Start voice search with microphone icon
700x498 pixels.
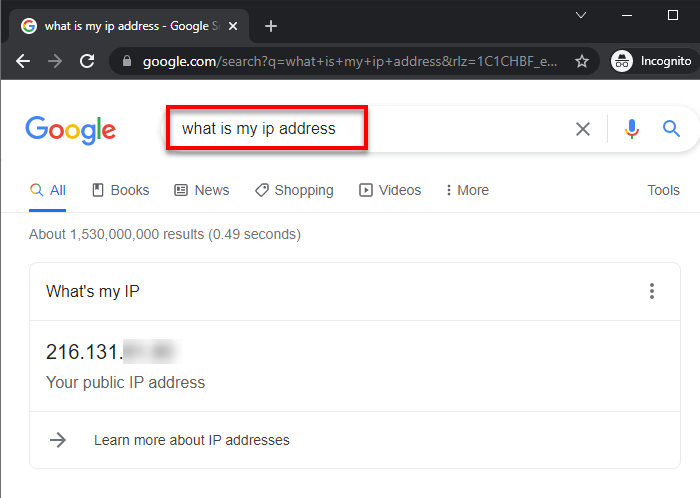coord(631,129)
